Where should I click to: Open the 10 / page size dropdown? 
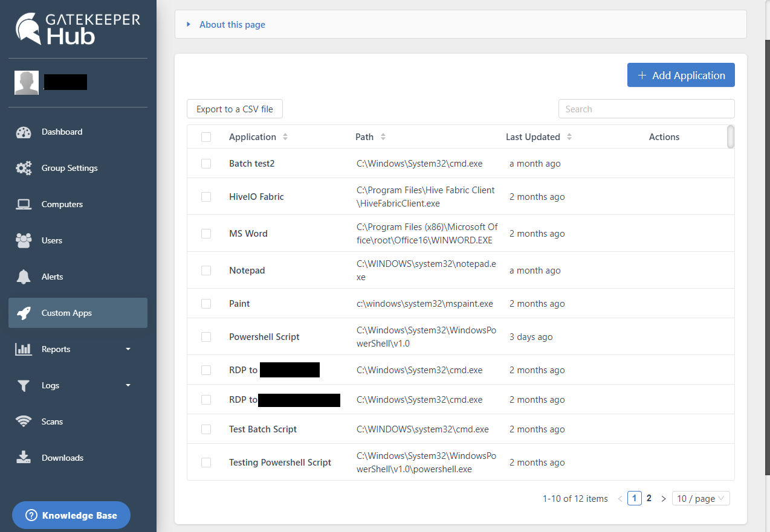(x=700, y=498)
